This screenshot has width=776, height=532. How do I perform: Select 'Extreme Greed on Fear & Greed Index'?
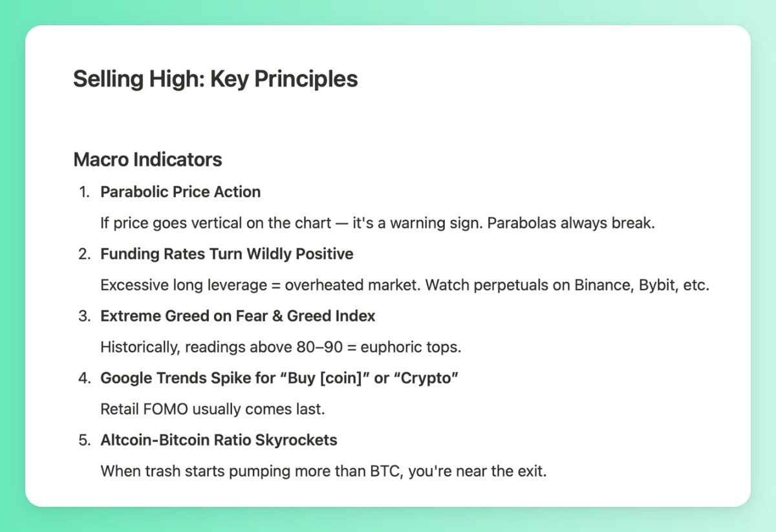pyautogui.click(x=238, y=316)
